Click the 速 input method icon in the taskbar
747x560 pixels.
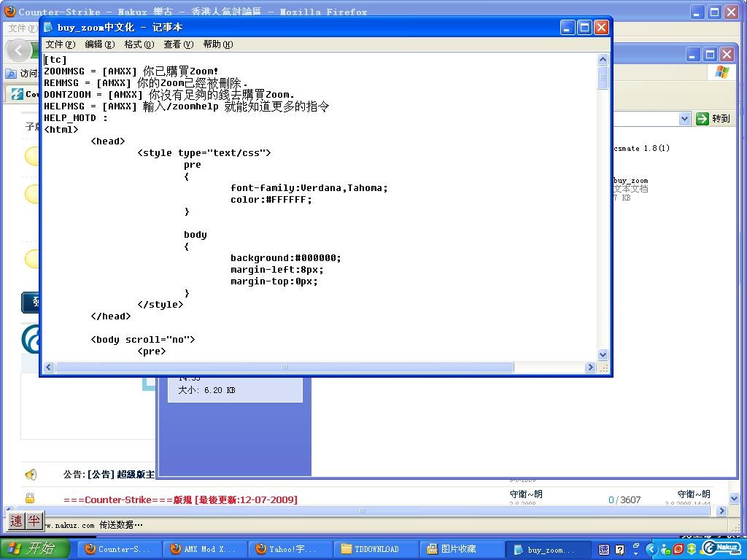(603, 550)
